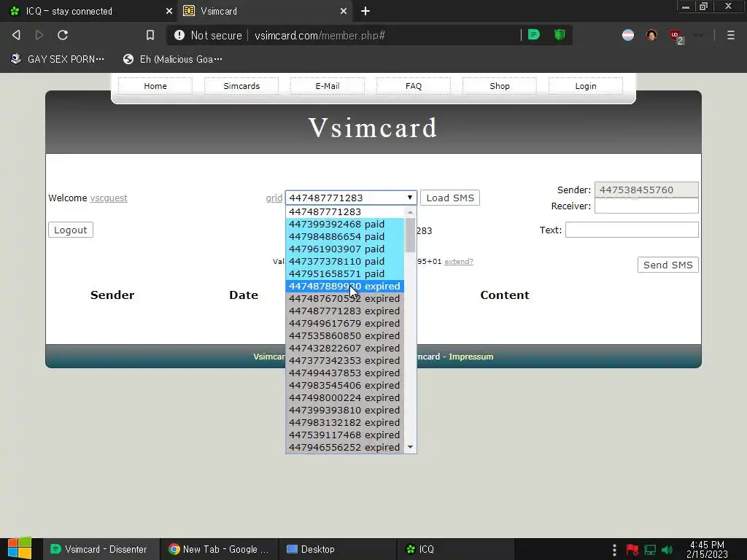Viewport: 747px width, 560px height.
Task: Open Login navigation item
Action: 586,86
